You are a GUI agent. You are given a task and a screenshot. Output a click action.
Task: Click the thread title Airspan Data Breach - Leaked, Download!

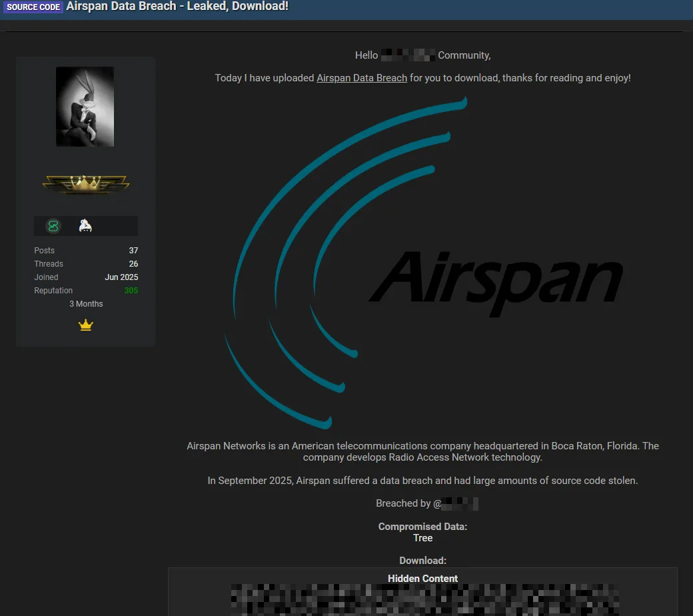click(x=177, y=7)
